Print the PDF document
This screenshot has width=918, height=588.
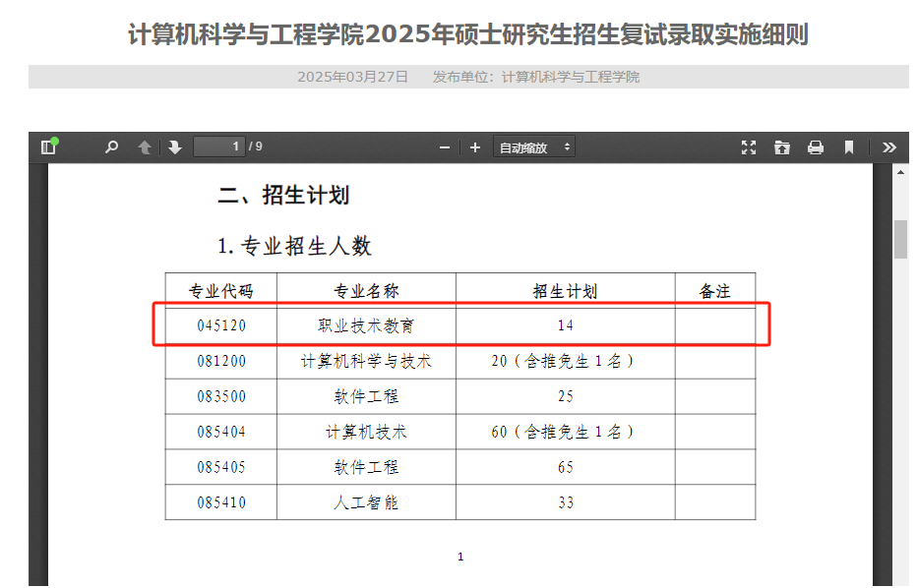pos(816,147)
